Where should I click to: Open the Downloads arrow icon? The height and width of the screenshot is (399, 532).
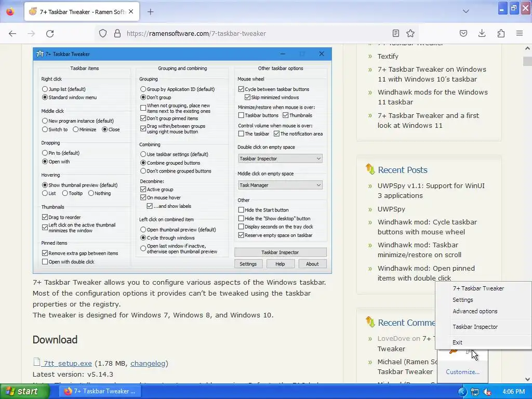tap(482, 33)
